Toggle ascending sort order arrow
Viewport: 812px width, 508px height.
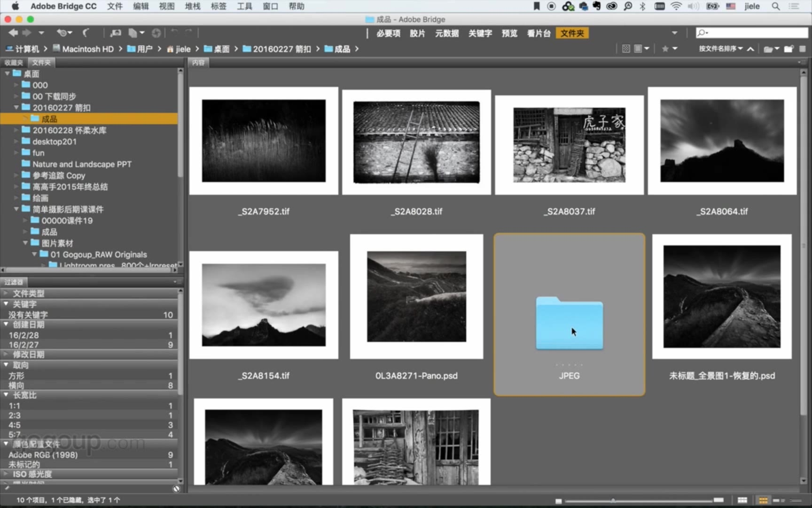[x=751, y=49]
